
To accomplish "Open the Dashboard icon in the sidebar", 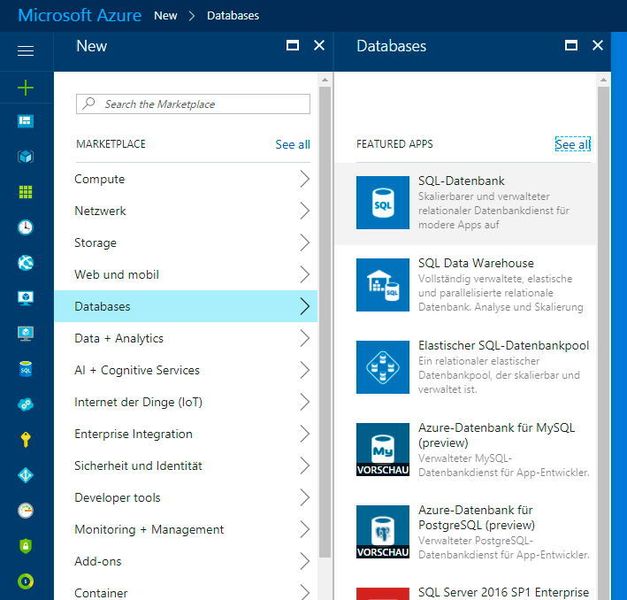I will [26, 121].
